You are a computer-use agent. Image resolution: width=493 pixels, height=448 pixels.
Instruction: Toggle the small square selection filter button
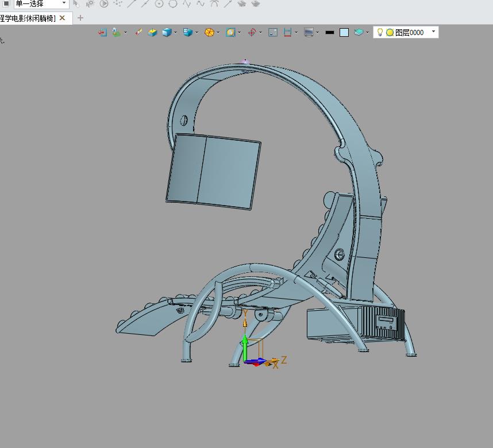6,3
